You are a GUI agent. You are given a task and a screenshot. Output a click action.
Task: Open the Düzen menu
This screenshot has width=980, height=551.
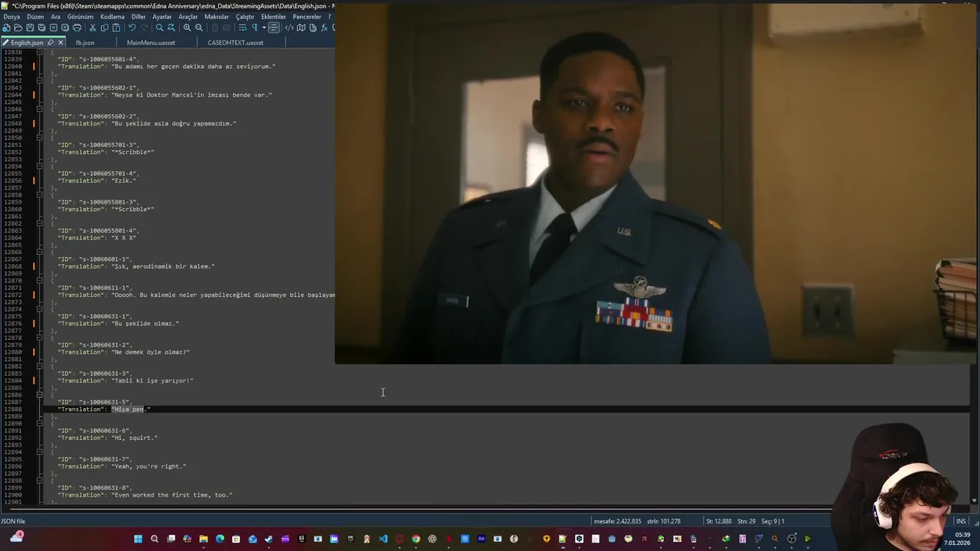tap(35, 17)
